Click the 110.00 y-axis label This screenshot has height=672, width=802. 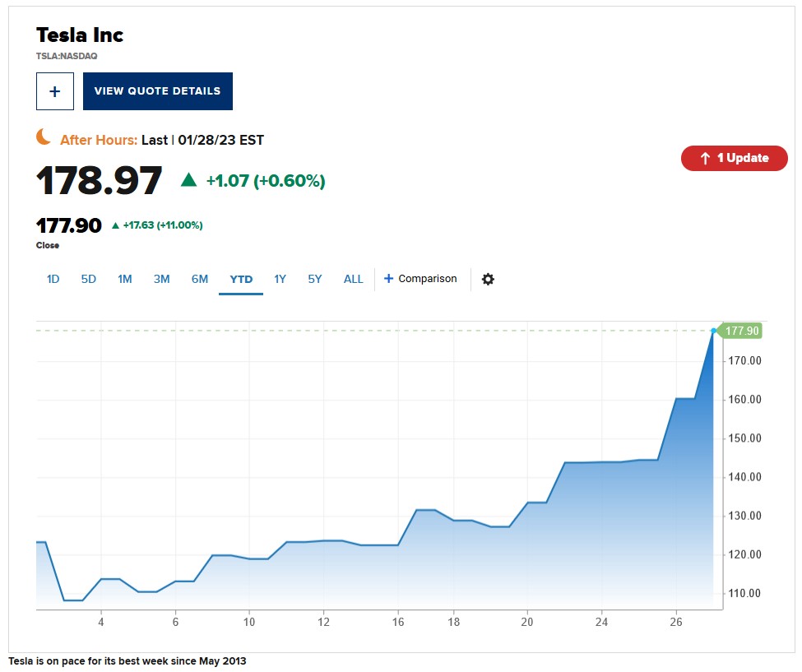click(744, 594)
